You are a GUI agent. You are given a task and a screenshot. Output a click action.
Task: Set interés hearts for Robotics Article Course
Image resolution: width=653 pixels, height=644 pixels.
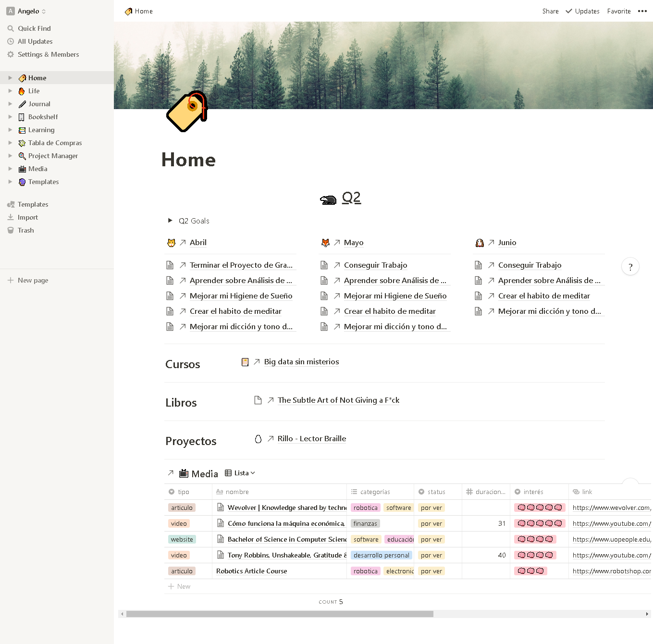(x=530, y=571)
